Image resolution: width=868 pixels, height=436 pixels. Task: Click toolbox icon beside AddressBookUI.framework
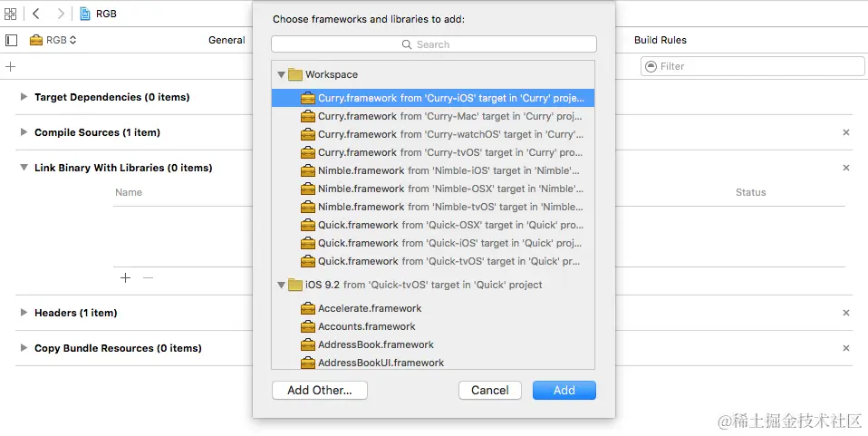point(308,363)
